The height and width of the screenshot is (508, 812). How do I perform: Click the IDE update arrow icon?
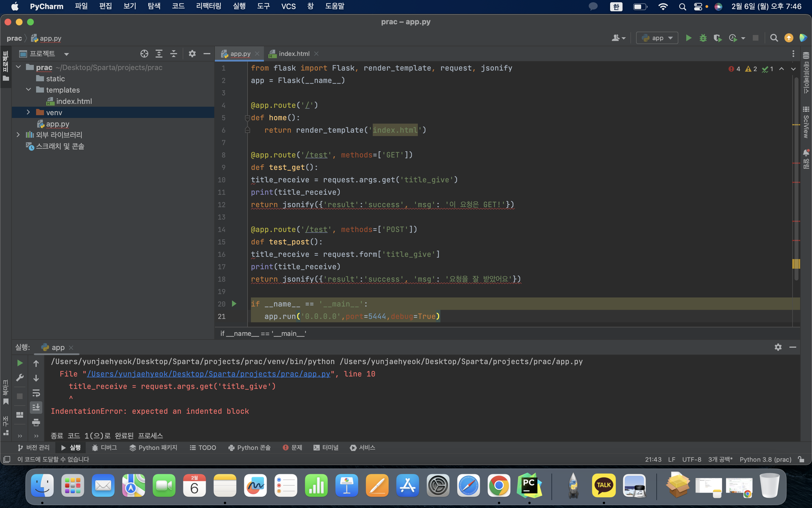[789, 38]
